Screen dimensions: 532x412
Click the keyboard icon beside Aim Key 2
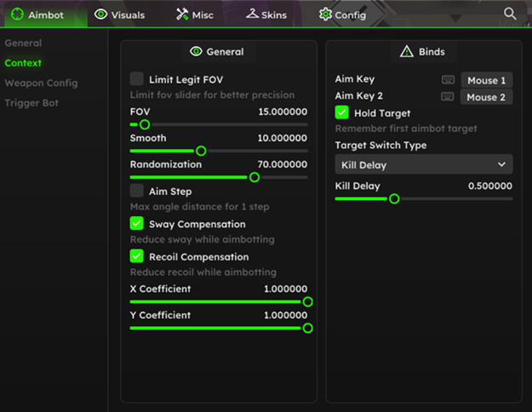point(448,96)
